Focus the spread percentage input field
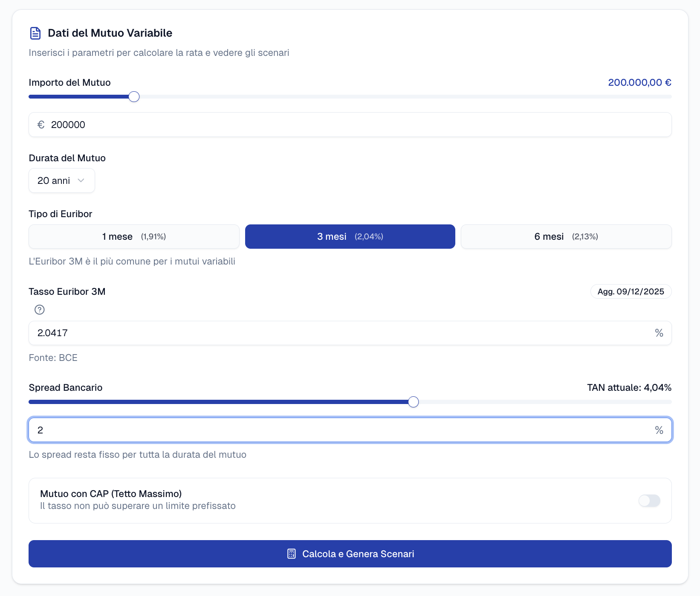This screenshot has height=596, width=700. pyautogui.click(x=341, y=430)
